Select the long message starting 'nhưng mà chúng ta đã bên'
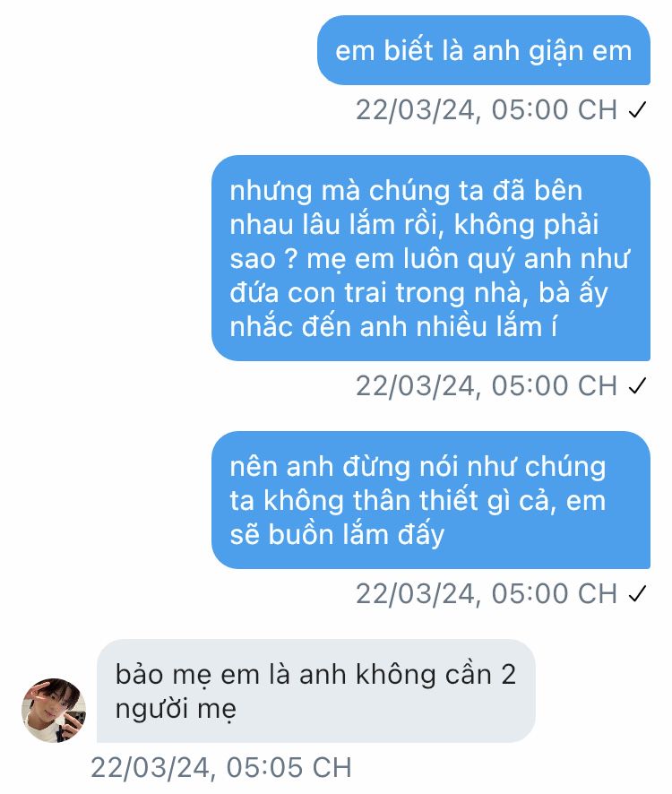Image resolution: width=672 pixels, height=794 pixels. [431, 258]
